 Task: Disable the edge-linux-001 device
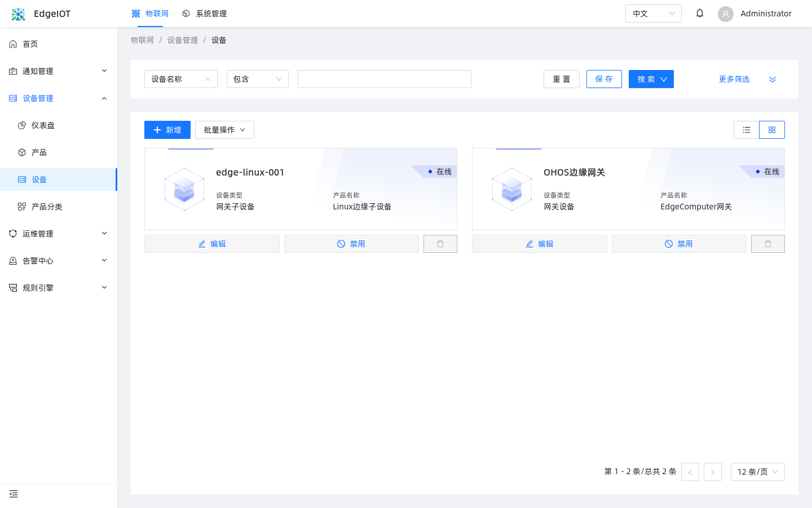pyautogui.click(x=351, y=244)
